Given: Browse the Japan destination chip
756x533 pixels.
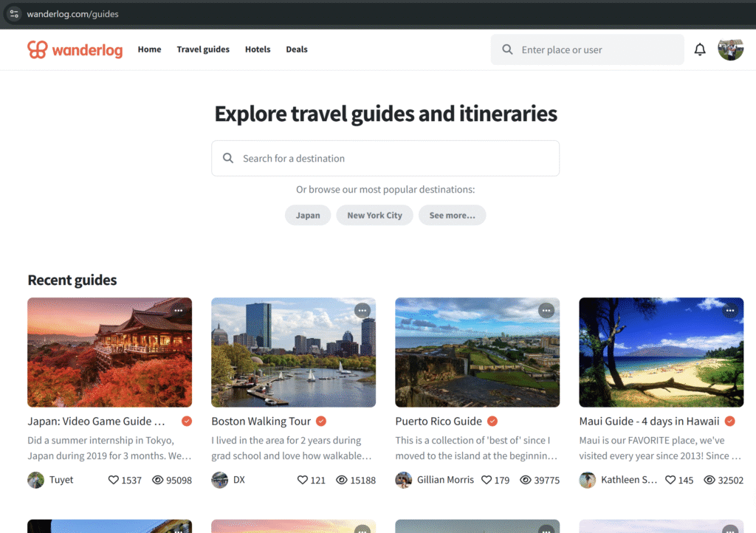Looking at the screenshot, I should coord(308,215).
